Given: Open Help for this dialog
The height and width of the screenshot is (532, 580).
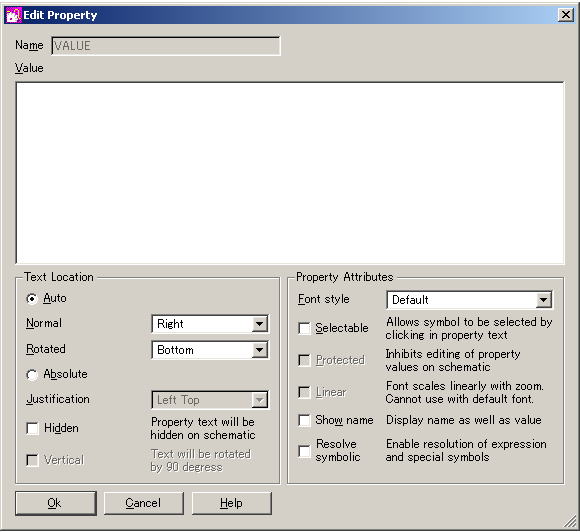Looking at the screenshot, I should point(232,503).
